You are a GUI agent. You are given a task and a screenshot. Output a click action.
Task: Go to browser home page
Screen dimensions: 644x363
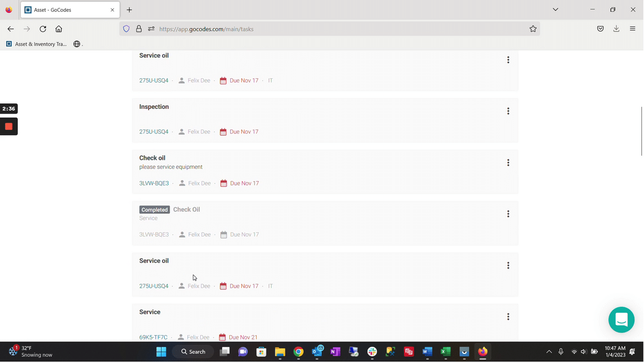click(59, 29)
